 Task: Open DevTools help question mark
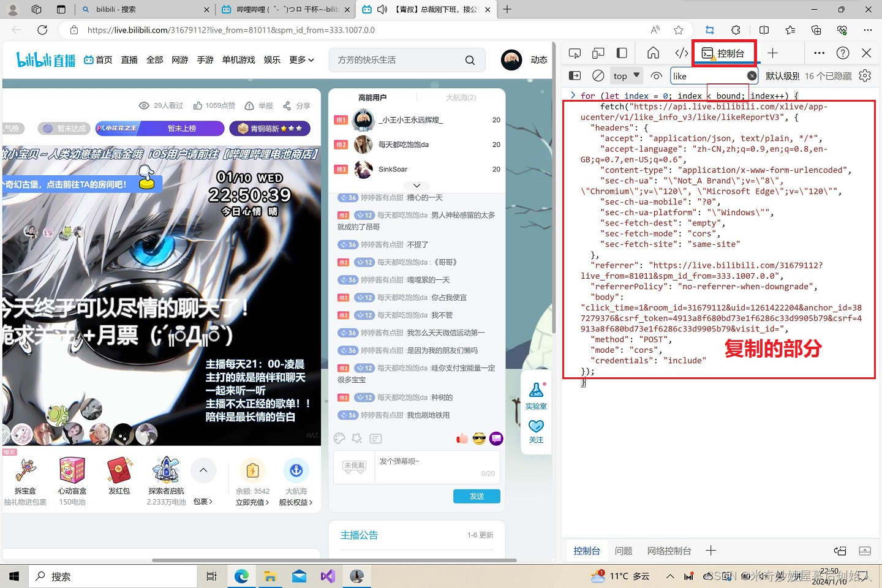click(843, 53)
